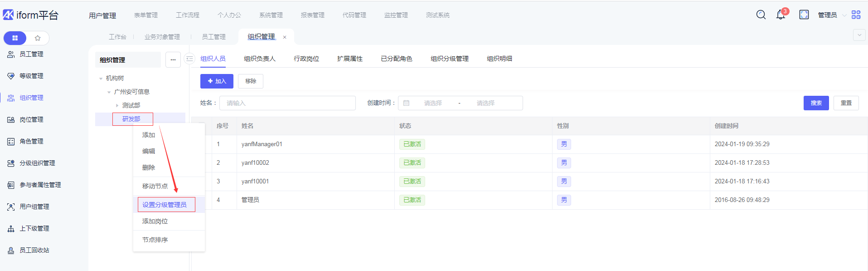Open the search magnifier icon

(x=761, y=15)
